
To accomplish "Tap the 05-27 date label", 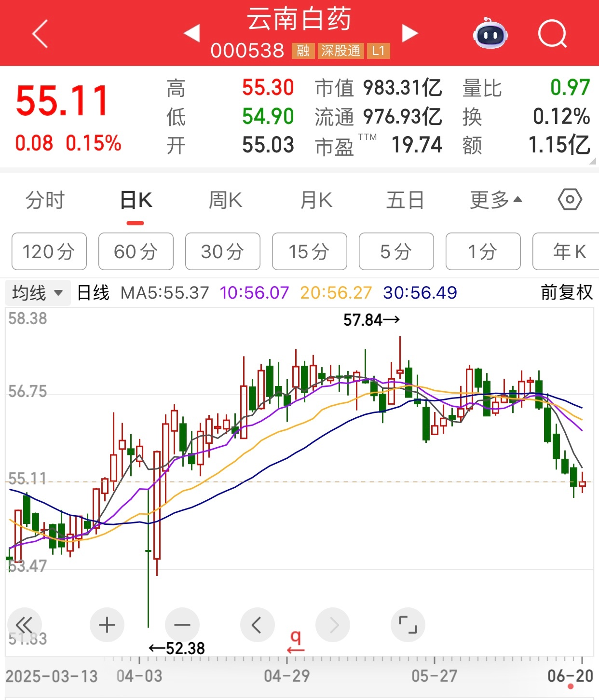I will coord(435,676).
